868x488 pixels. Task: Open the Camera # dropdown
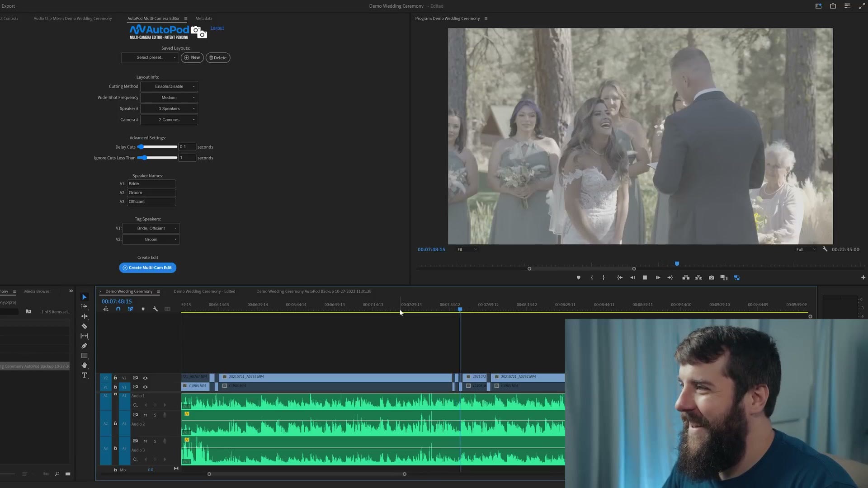click(x=169, y=120)
